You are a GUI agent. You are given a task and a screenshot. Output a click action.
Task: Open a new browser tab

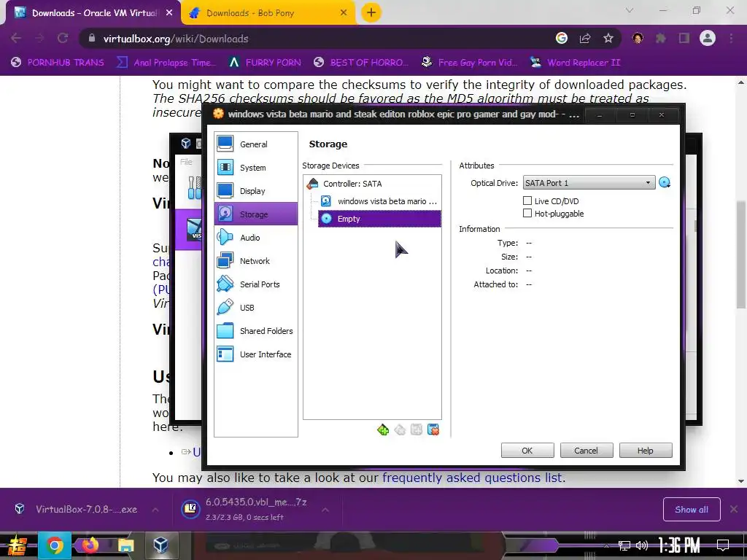(x=371, y=13)
